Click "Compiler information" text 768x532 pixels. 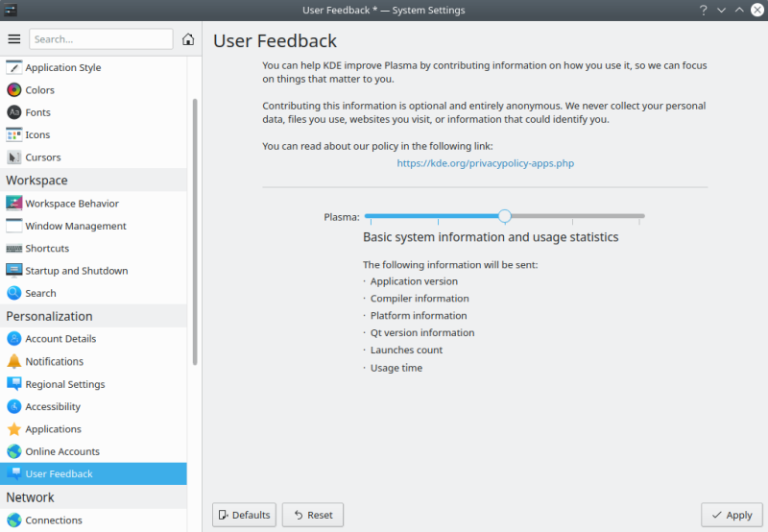click(420, 299)
